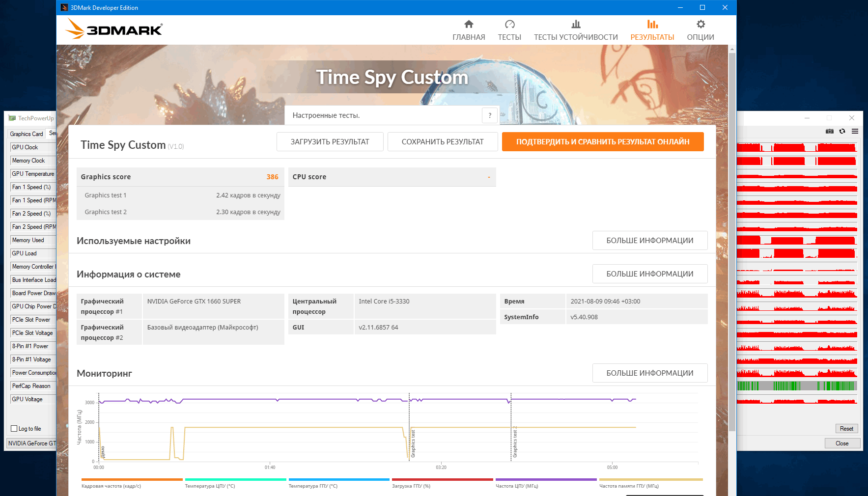Select the РЕЗУЛЬТАТЫ results tab

(x=652, y=30)
